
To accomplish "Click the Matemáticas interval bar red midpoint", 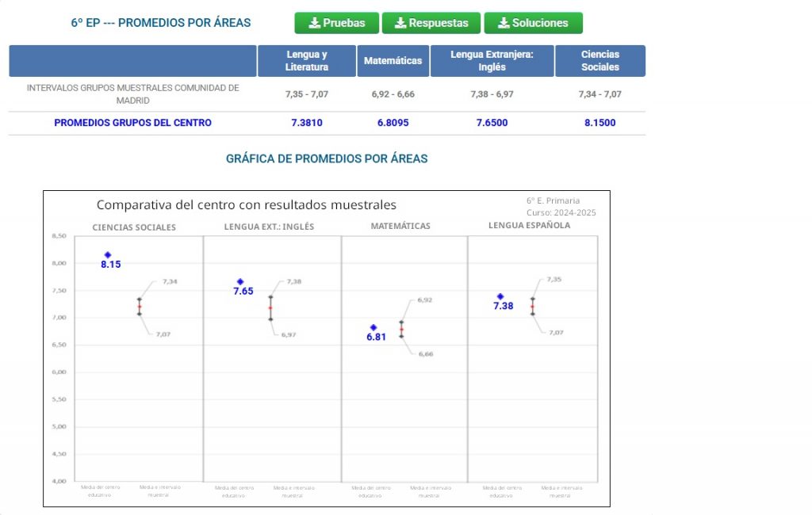I will coord(401,329).
